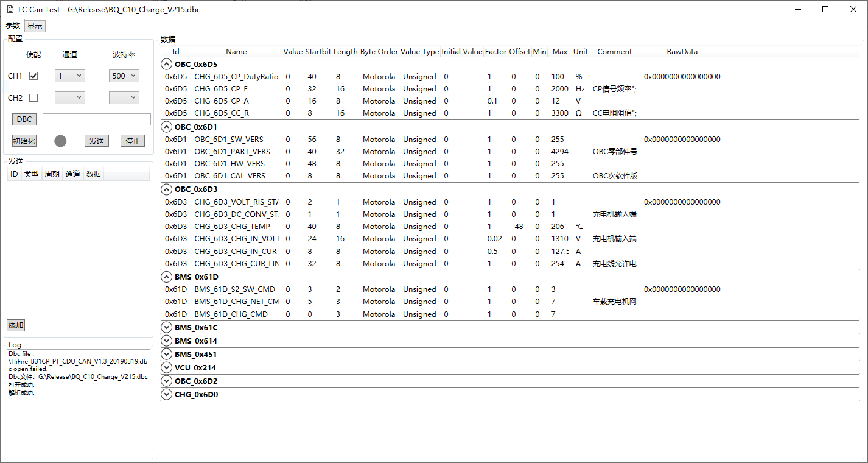
Task: Collapse the OBC_0x6D5 group chevron
Action: [x=166, y=64]
